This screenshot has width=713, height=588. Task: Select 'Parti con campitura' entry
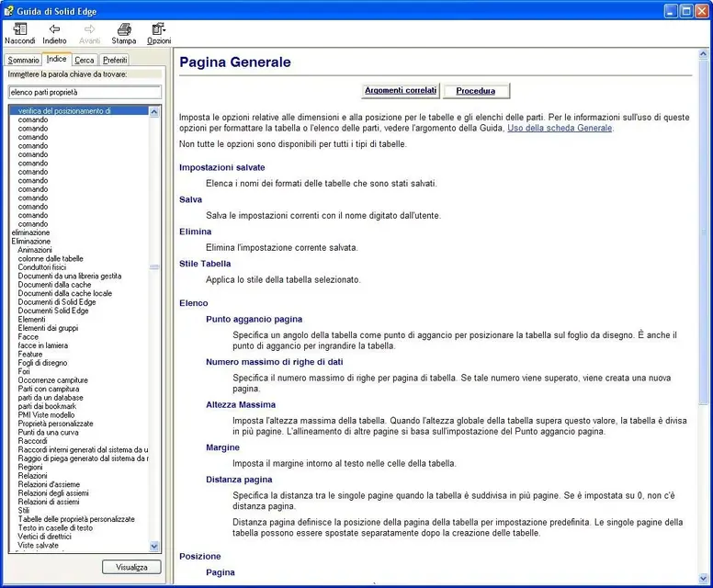(x=49, y=389)
